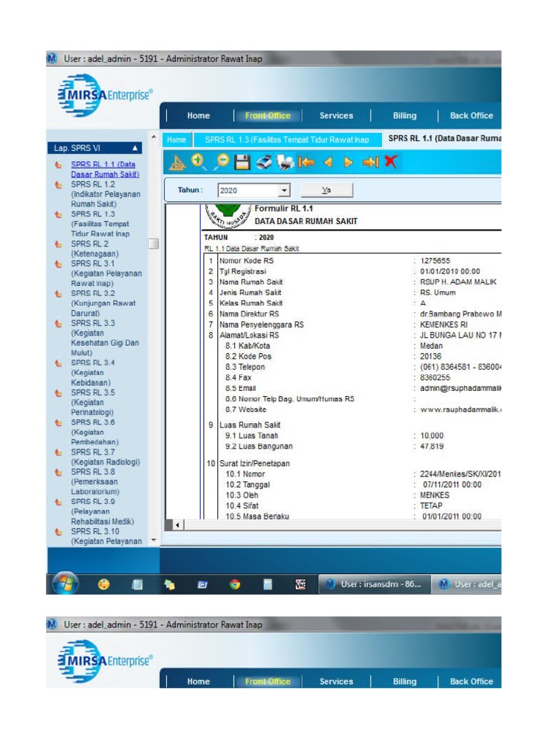This screenshot has height=747, width=560.
Task: Open Services menu in the lower window
Action: pyautogui.click(x=336, y=681)
